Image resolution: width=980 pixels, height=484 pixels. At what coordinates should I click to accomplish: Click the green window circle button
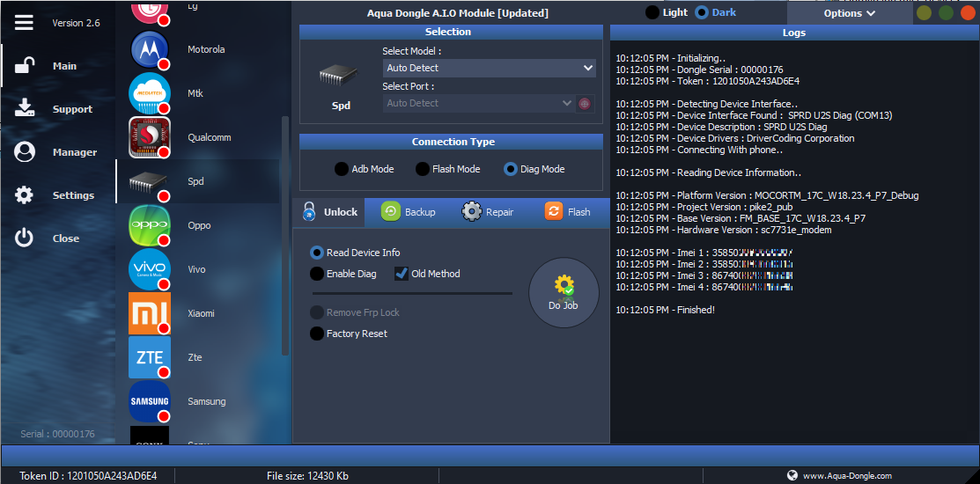[x=947, y=12]
